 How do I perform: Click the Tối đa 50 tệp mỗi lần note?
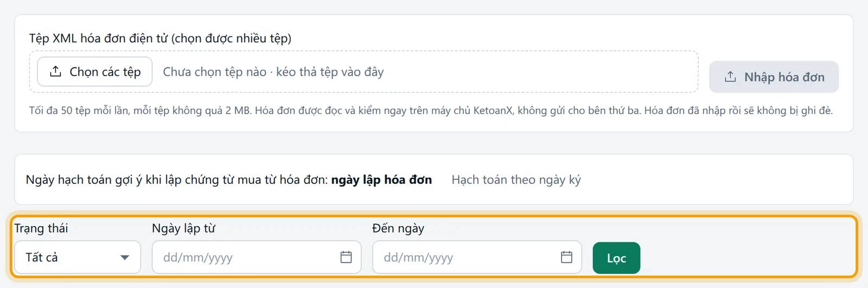(431, 111)
